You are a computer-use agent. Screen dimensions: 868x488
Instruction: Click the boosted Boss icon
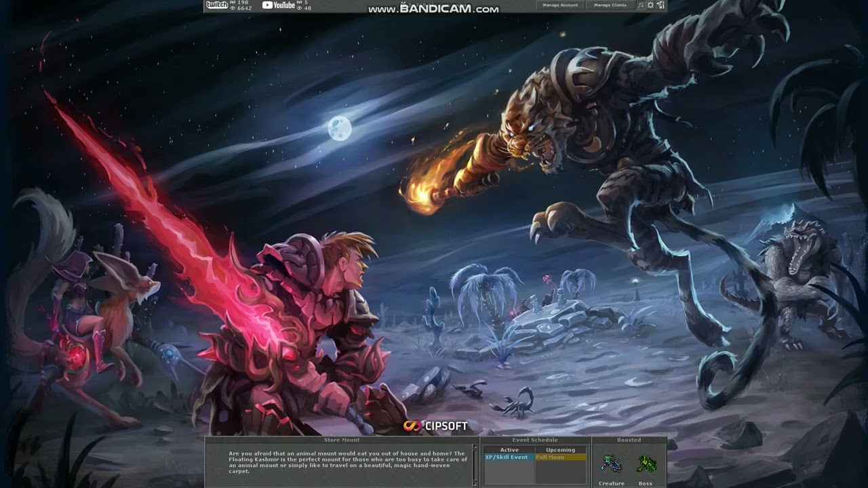[646, 464]
